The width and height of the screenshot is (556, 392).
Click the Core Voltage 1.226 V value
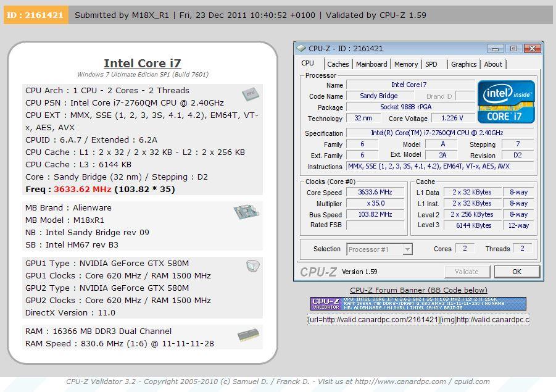(452, 118)
